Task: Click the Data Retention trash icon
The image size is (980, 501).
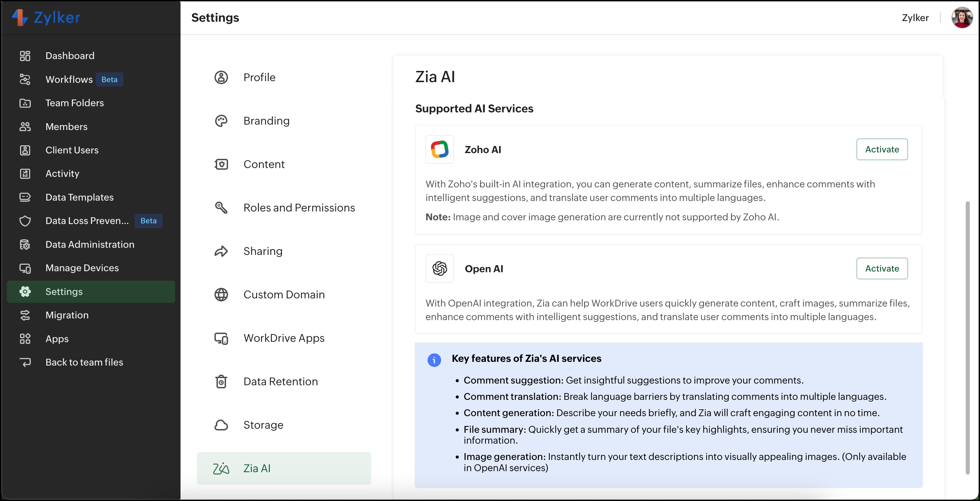Action: [221, 382]
